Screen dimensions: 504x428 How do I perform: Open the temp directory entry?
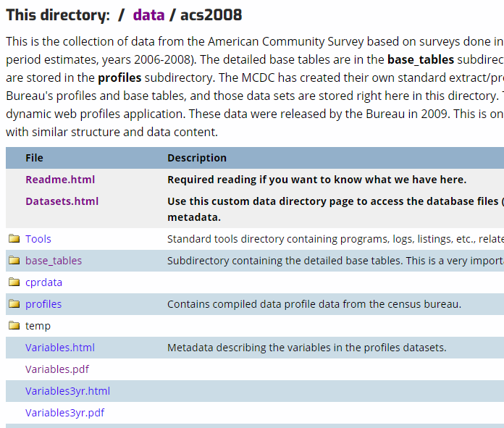click(38, 326)
